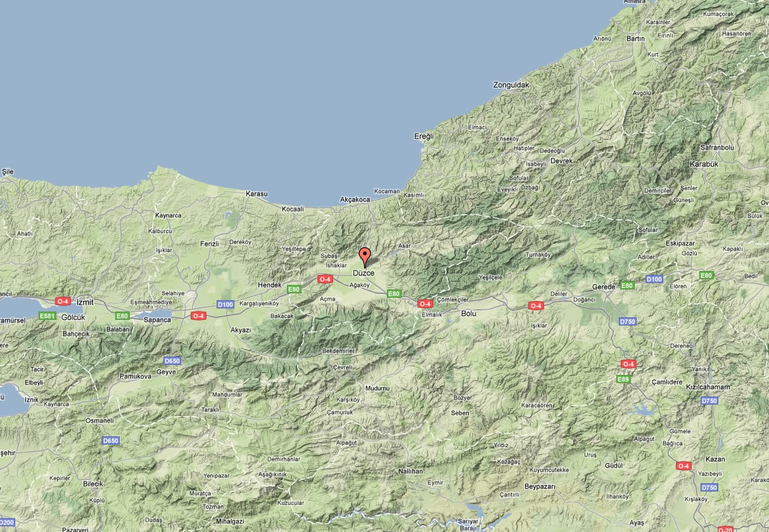Click the D750 shield south of Gerede
The image size is (769, 532).
pyautogui.click(x=627, y=322)
